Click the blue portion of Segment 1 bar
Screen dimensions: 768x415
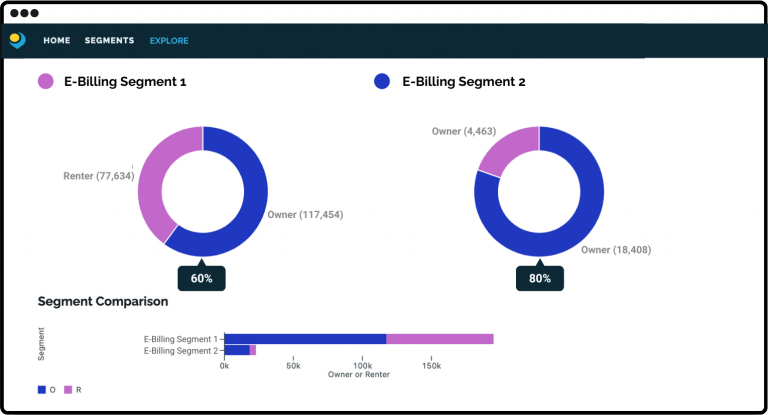pos(305,339)
